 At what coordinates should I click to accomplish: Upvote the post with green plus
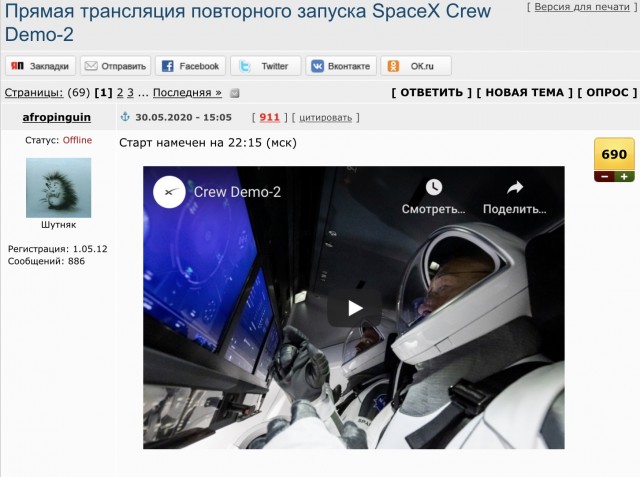click(624, 177)
